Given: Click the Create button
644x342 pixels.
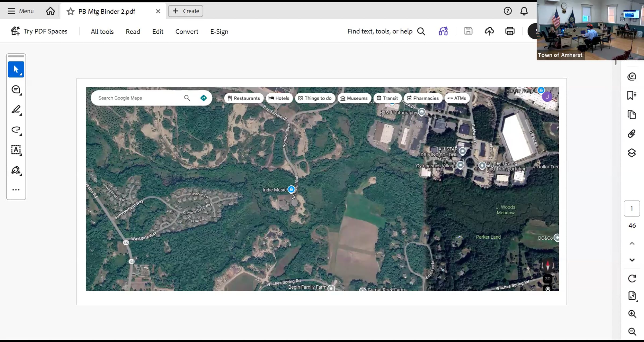Looking at the screenshot, I should pyautogui.click(x=186, y=11).
